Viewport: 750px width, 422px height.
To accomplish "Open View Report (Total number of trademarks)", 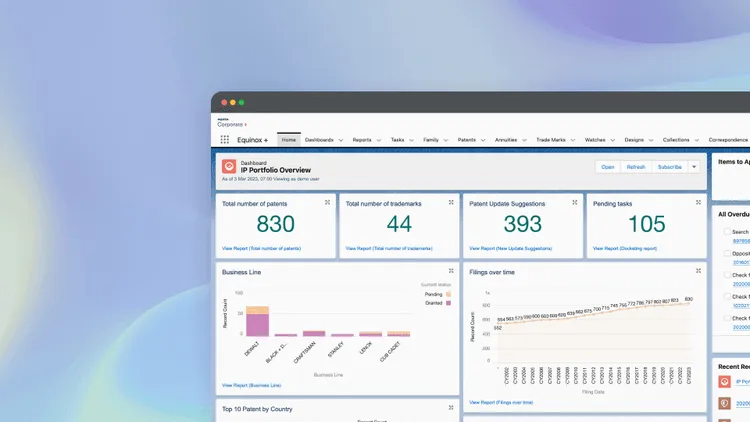I will point(389,248).
